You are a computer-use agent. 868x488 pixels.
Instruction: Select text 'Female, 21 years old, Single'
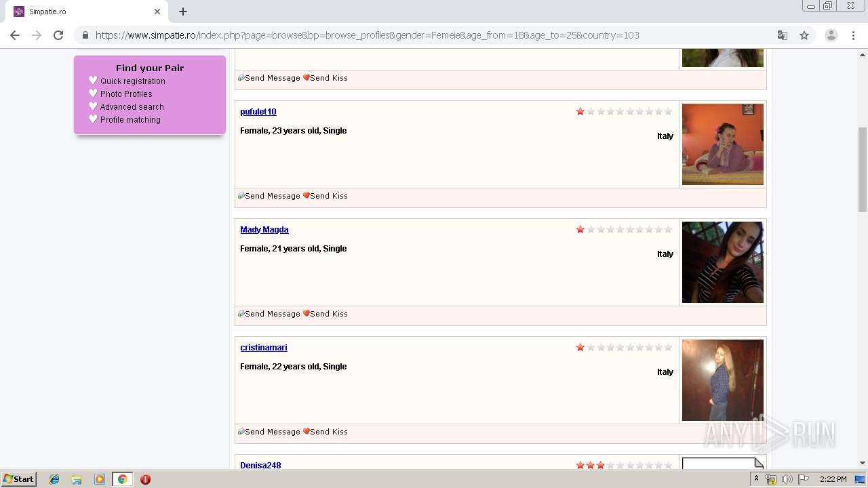click(293, 249)
